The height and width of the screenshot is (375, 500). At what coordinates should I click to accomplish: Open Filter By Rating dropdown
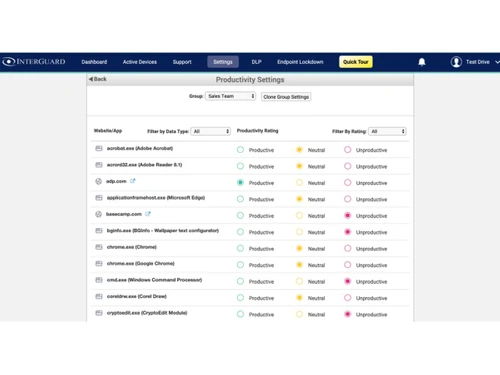pyautogui.click(x=387, y=131)
